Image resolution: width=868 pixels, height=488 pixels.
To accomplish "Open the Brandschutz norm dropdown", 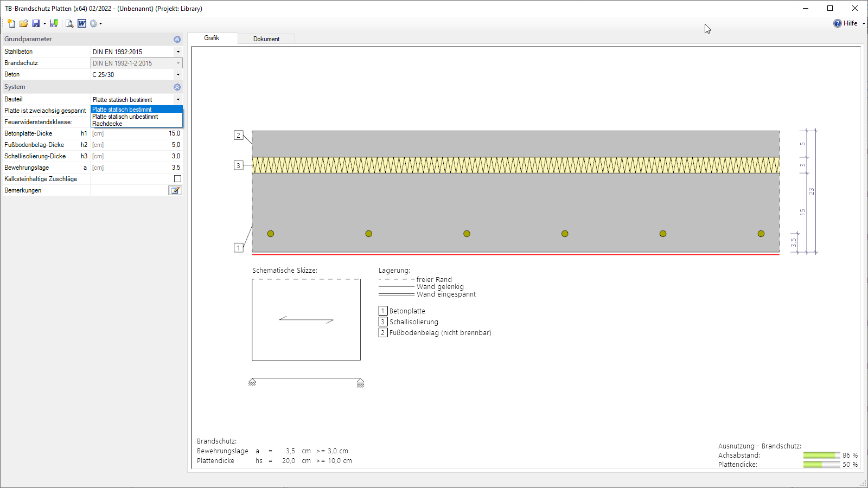I will tap(178, 63).
